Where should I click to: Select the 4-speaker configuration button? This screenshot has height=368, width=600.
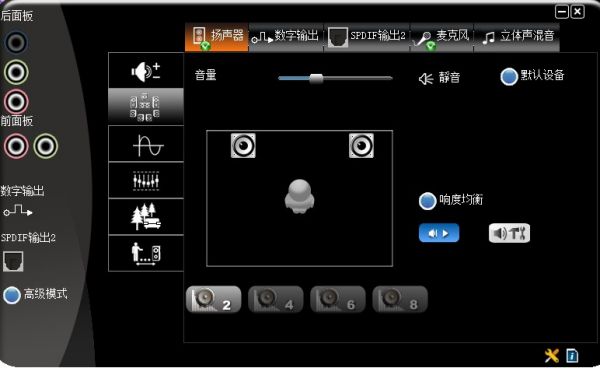click(x=276, y=299)
